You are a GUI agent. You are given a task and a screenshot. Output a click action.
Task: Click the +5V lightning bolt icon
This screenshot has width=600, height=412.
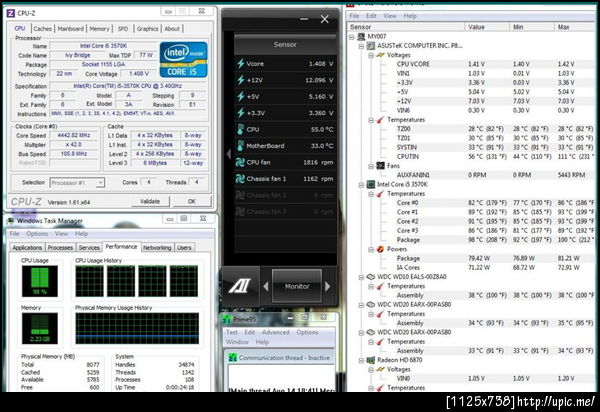coord(240,96)
